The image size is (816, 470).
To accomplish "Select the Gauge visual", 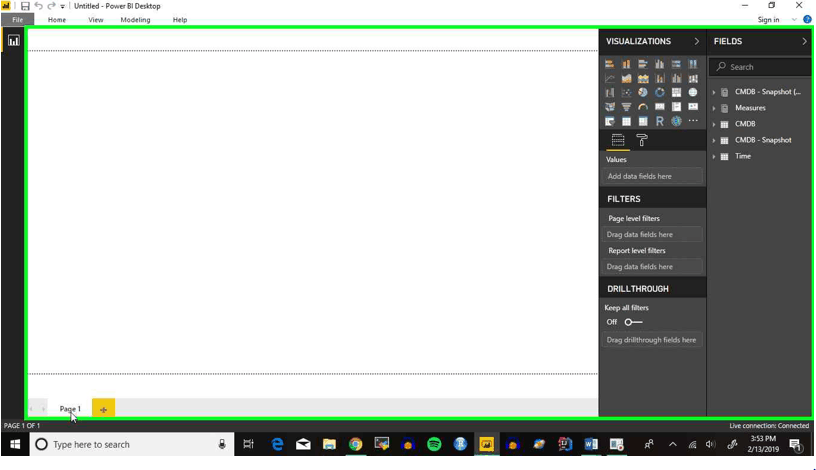I will [643, 107].
